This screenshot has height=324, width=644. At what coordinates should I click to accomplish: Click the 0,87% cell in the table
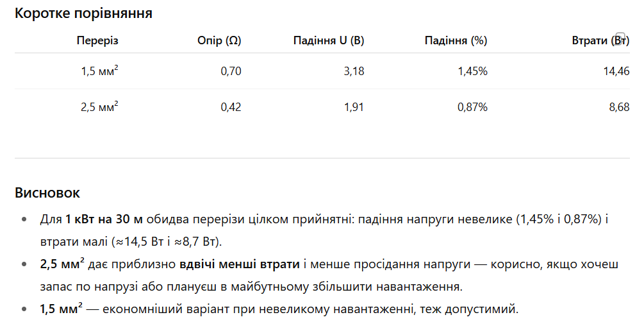pos(472,107)
